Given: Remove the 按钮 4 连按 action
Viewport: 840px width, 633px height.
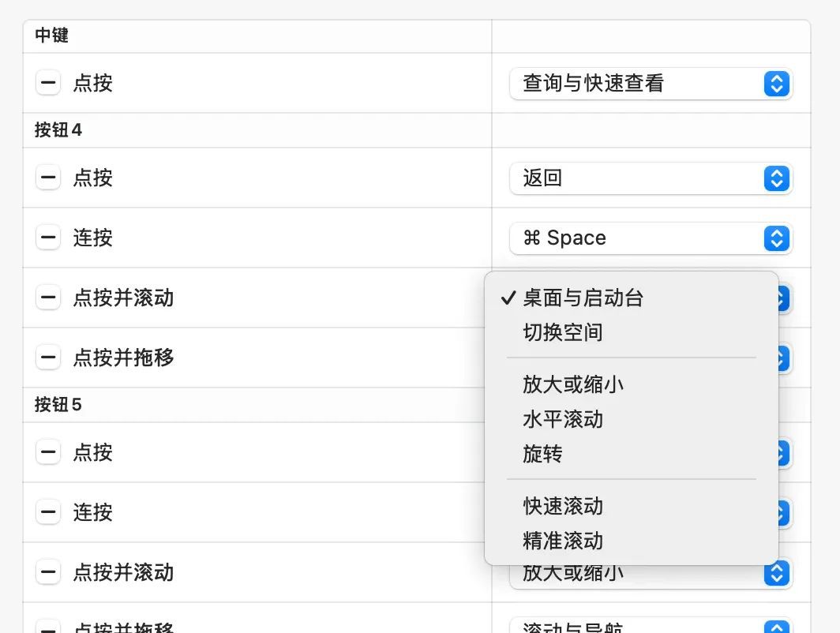Looking at the screenshot, I should [x=47, y=238].
